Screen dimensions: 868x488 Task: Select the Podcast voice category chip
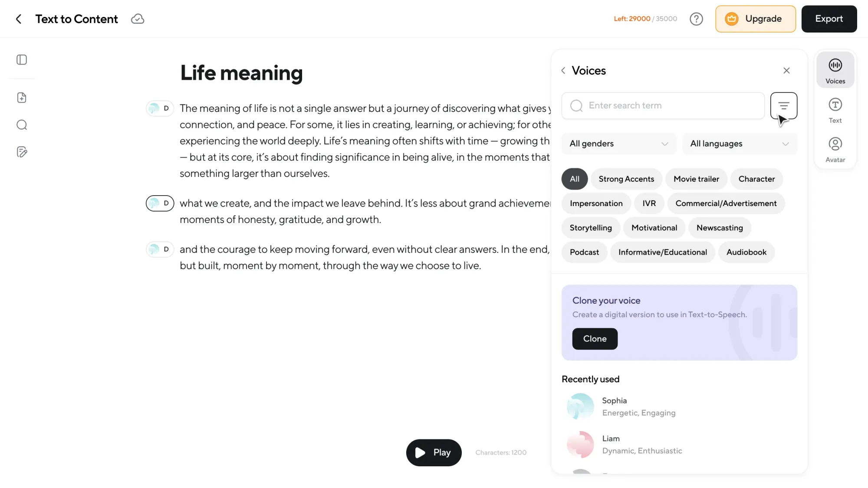(584, 252)
